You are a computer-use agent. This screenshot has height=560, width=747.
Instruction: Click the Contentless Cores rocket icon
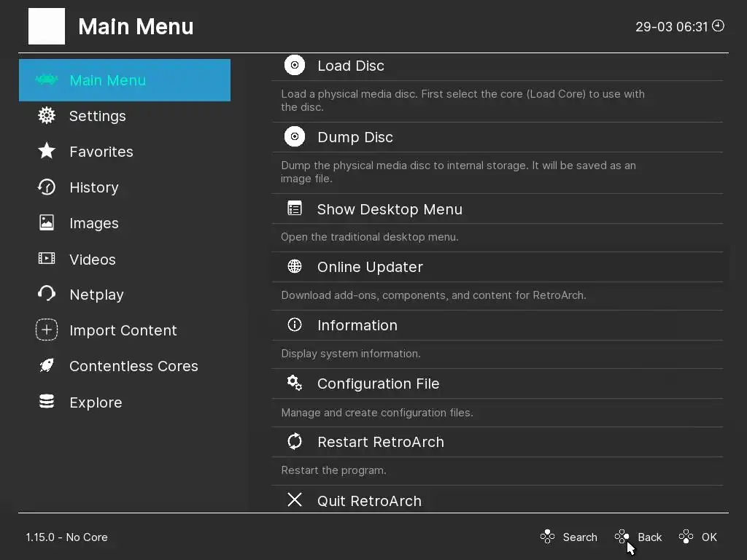[x=47, y=365]
